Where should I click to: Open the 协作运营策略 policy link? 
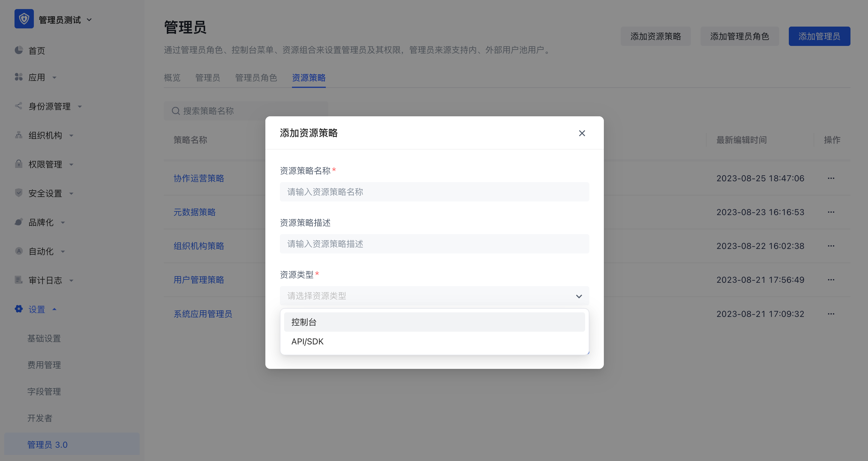pyautogui.click(x=199, y=179)
